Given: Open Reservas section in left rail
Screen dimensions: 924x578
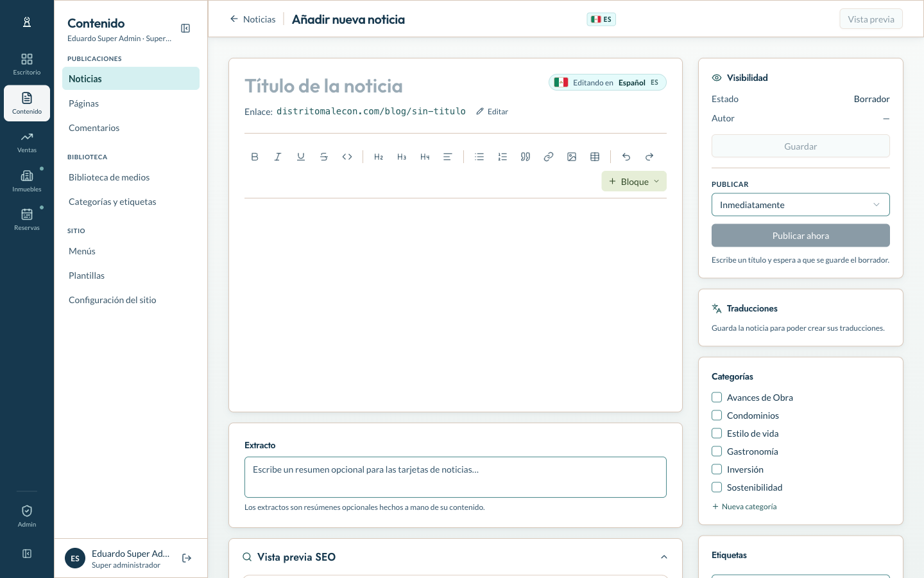Looking at the screenshot, I should pyautogui.click(x=27, y=220).
